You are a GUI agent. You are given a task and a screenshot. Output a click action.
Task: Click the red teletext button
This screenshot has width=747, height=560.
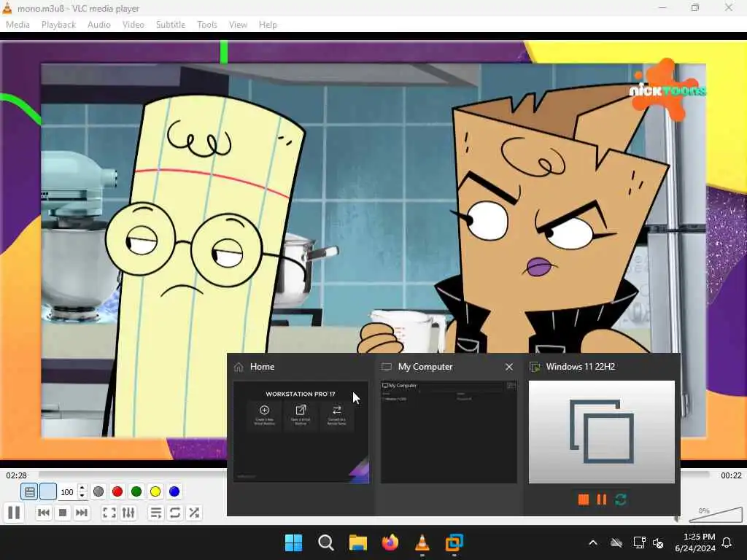pyautogui.click(x=117, y=491)
